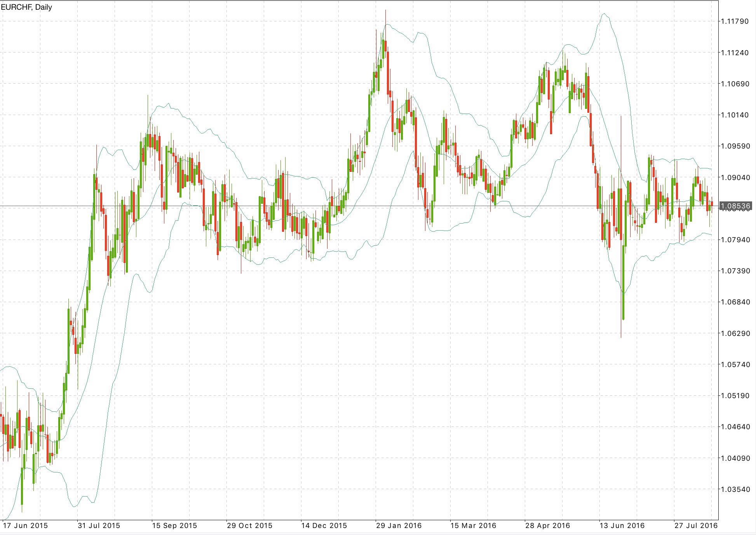Choose the 15 Sep 2015 date label

pyautogui.click(x=174, y=526)
